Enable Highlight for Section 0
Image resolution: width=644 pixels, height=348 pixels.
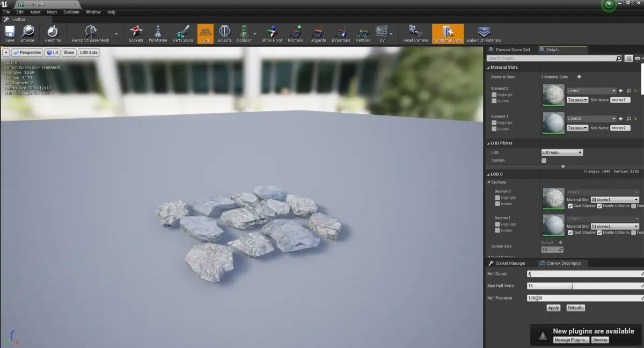(497, 198)
